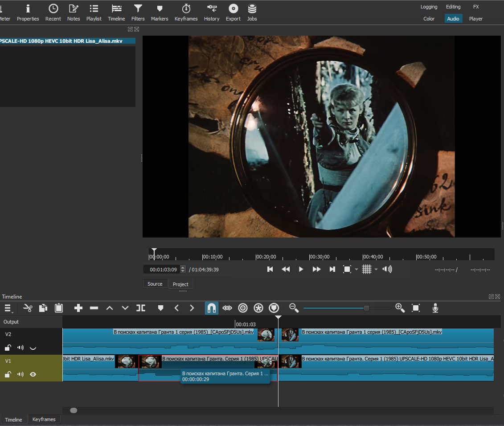Viewport: 504px width, 426px height.
Task: Open the Export panel
Action: (234, 13)
